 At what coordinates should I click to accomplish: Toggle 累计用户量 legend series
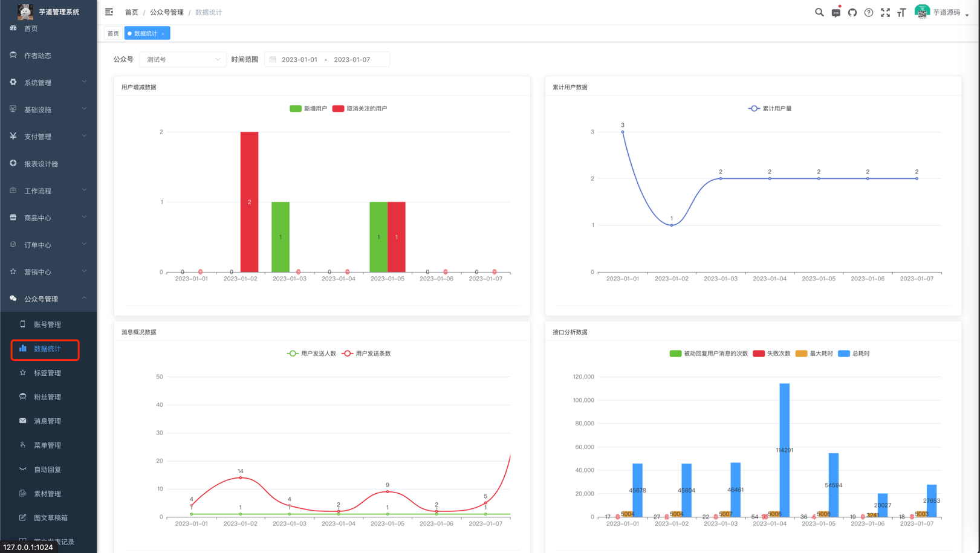770,109
